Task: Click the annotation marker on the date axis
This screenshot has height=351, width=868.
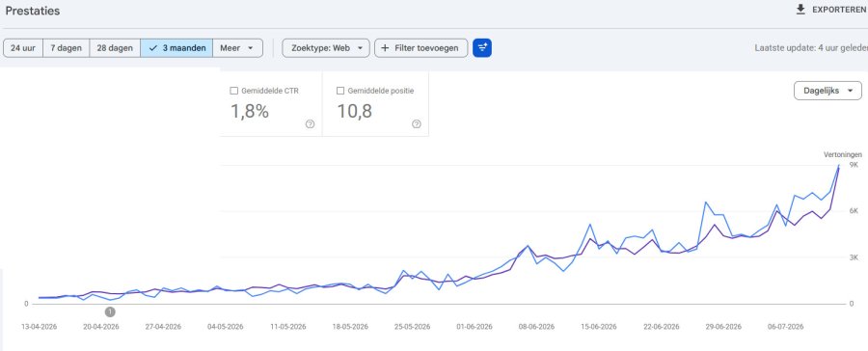Action: tap(110, 312)
